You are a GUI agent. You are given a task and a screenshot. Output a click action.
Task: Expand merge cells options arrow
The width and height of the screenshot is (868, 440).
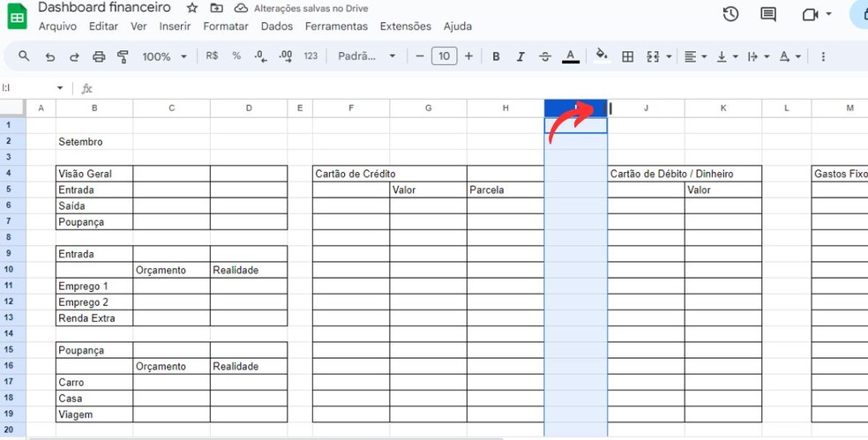[670, 56]
